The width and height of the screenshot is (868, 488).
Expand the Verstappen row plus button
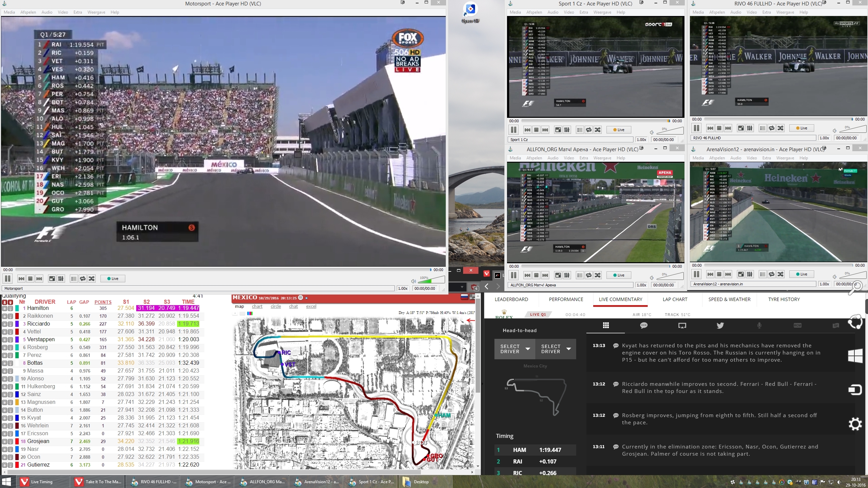[x=4, y=340]
